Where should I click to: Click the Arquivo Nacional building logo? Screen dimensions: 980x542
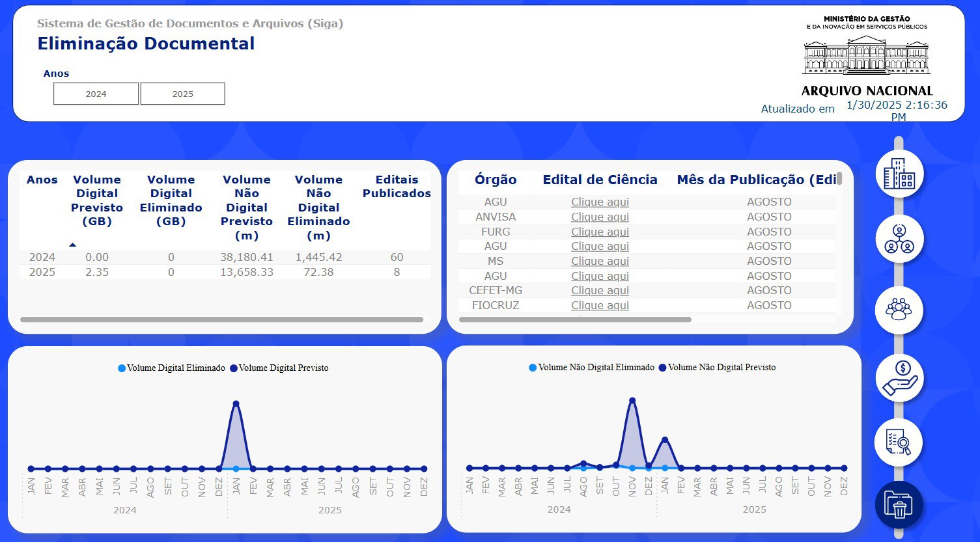[x=867, y=55]
